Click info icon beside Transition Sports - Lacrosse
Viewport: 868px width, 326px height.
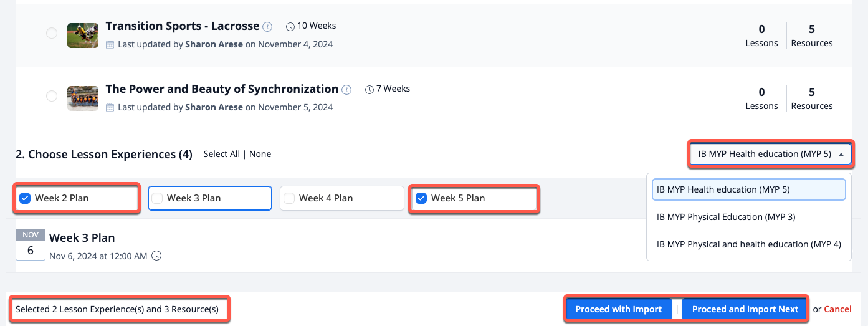[x=267, y=27]
